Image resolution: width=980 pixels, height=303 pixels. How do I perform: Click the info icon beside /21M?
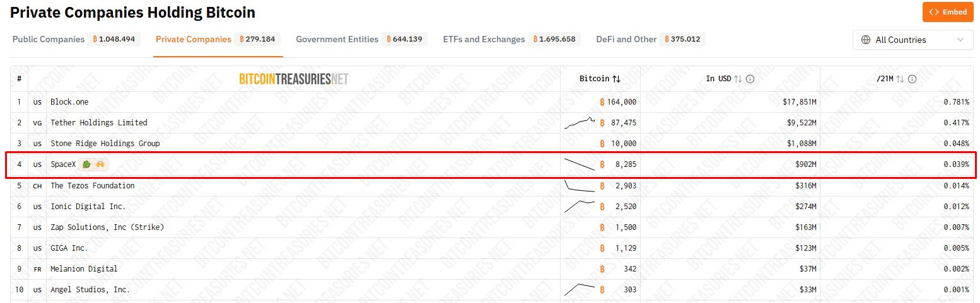tap(912, 79)
